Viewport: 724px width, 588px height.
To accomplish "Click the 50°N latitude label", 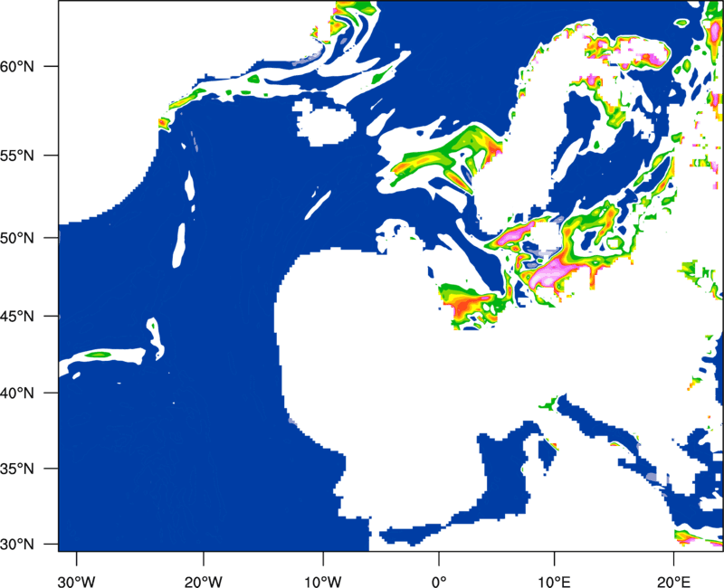I will [17, 238].
